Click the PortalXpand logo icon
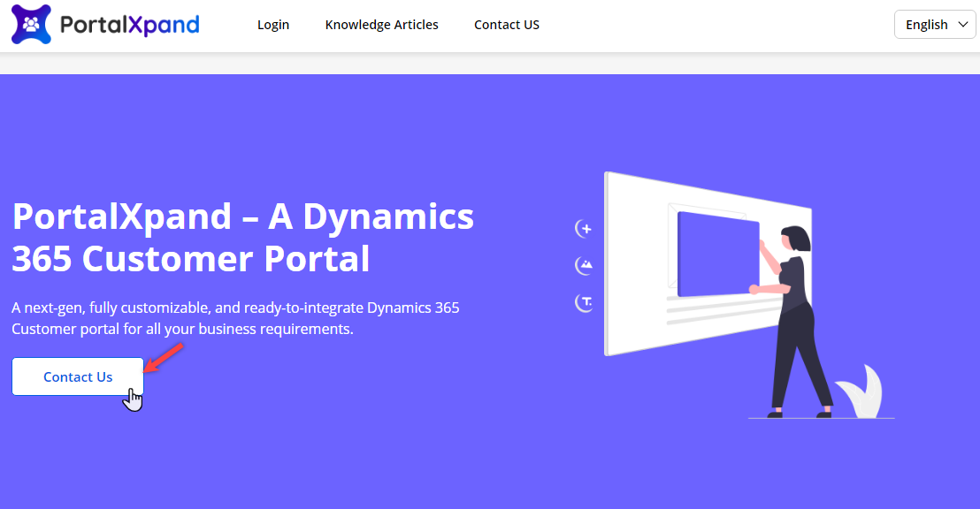 pyautogui.click(x=31, y=25)
